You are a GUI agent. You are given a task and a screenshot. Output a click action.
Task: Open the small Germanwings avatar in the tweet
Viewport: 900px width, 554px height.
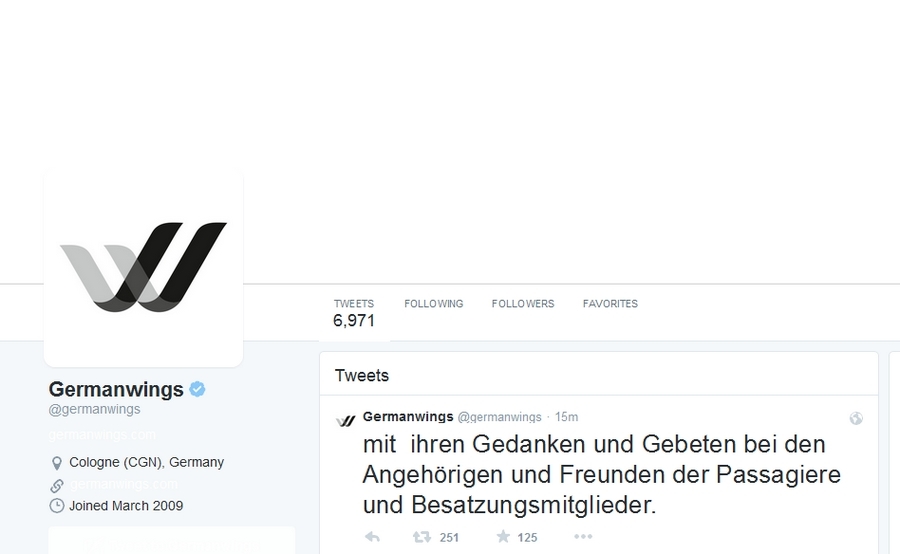tap(346, 421)
